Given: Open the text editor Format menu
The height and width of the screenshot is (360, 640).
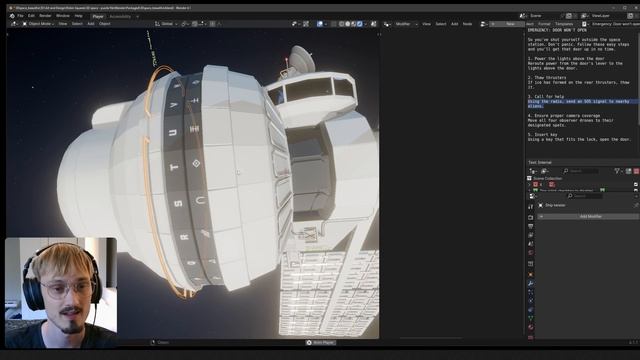Looking at the screenshot, I should [544, 24].
